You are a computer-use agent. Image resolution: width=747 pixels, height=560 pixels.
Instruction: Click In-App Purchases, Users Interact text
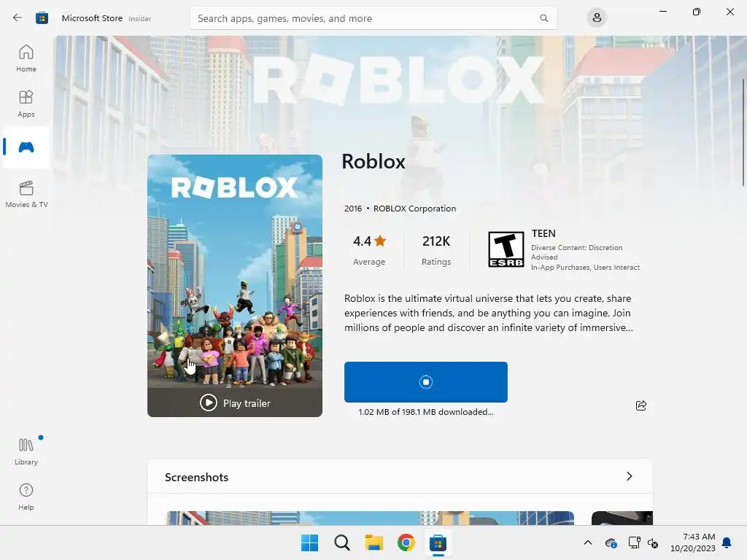(586, 267)
